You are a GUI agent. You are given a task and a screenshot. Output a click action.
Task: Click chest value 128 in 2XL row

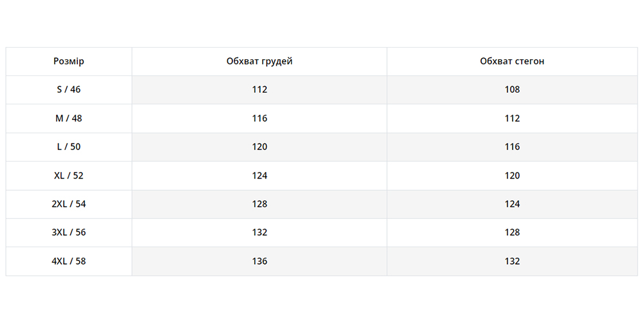(259, 204)
